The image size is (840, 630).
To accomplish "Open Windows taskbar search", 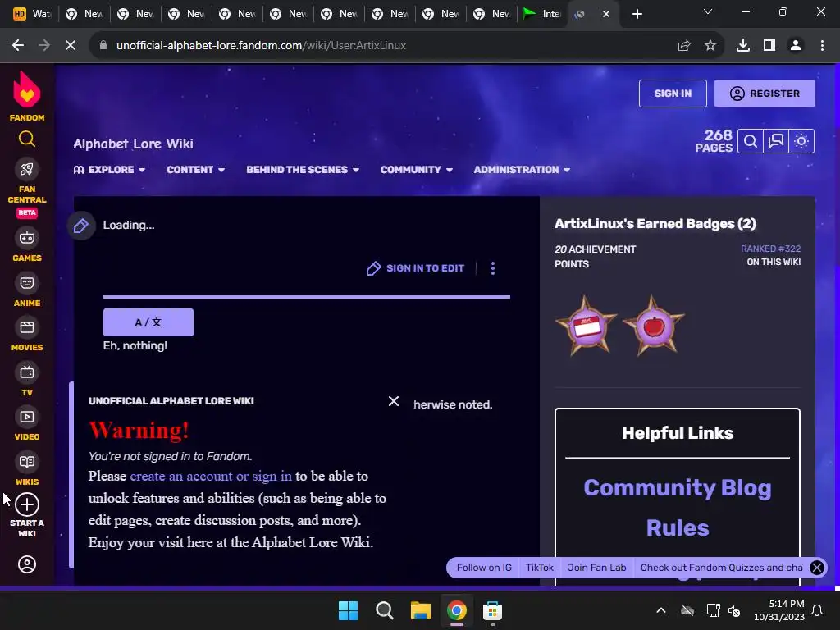I will (384, 610).
